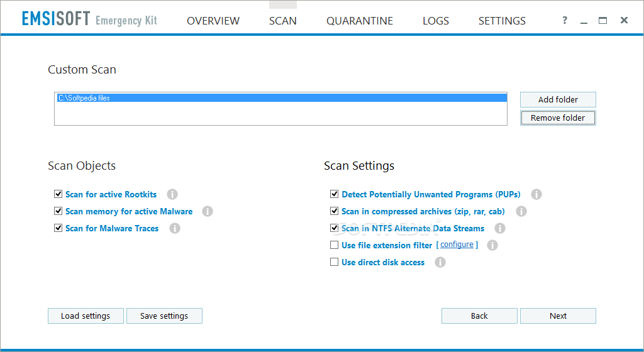Show info for Use direct disk access
Image resolution: width=644 pixels, height=352 pixels.
[440, 262]
